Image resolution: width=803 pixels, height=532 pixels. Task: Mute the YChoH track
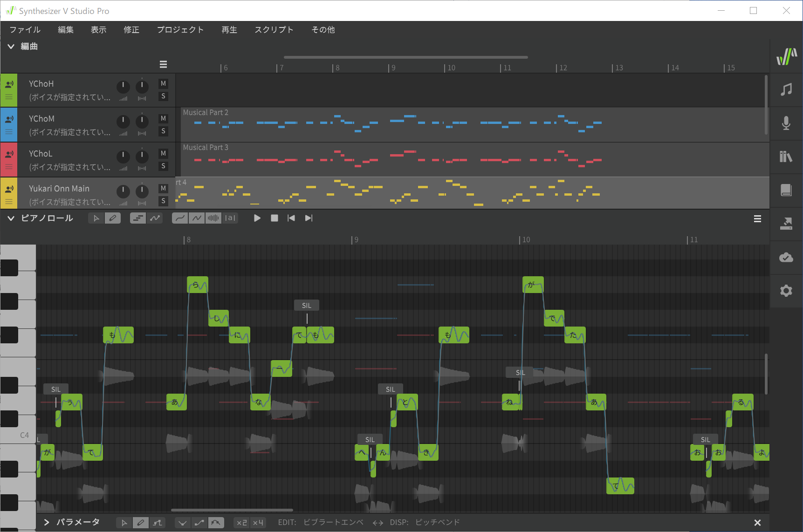(163, 84)
